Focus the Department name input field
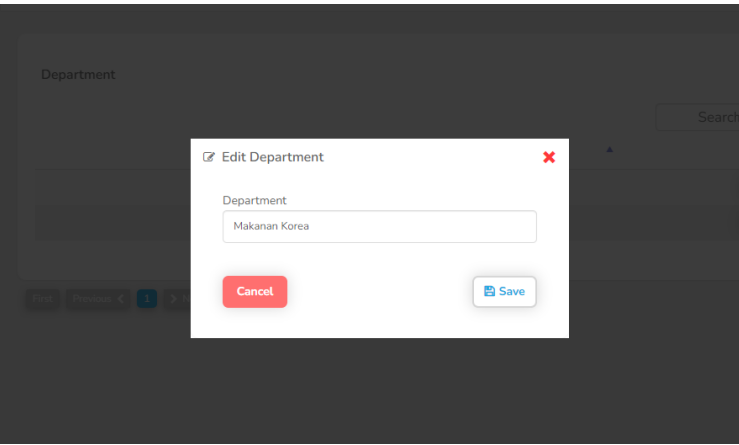The height and width of the screenshot is (445, 739). click(x=379, y=226)
